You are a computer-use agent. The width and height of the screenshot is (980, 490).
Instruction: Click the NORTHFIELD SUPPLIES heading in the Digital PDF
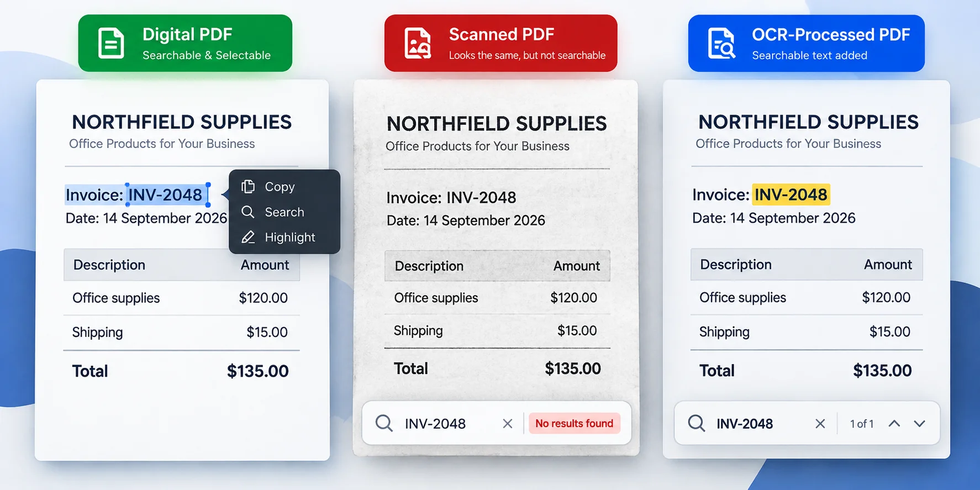click(182, 122)
